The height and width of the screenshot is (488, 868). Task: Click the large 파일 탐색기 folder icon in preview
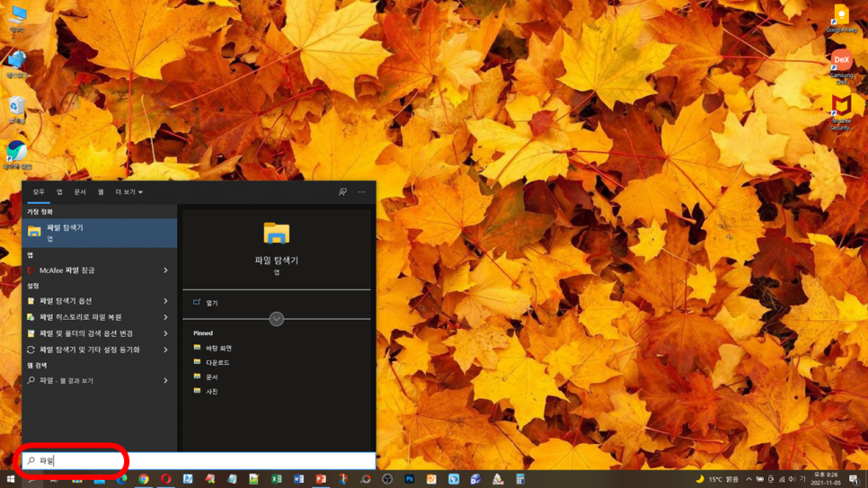coord(276,233)
